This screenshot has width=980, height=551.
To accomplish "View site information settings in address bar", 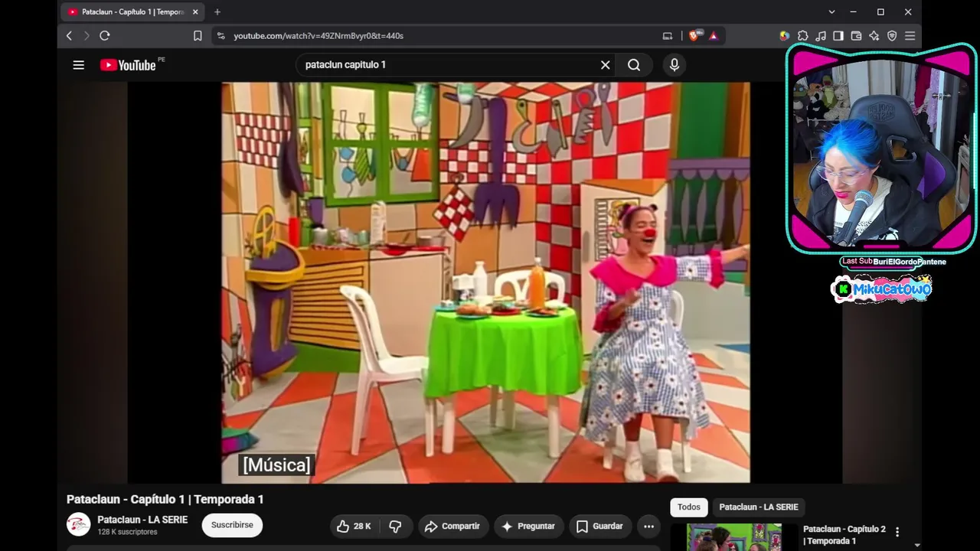I will point(221,36).
